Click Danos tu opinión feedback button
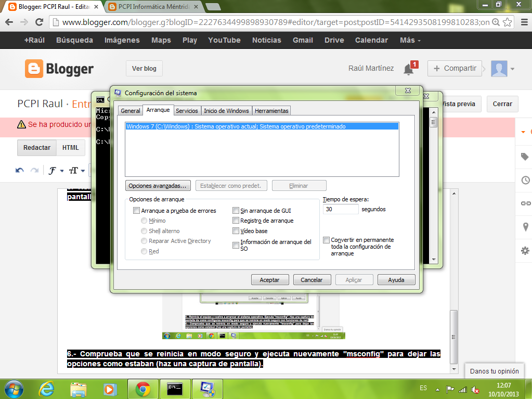The width and height of the screenshot is (532, 399). click(x=495, y=371)
